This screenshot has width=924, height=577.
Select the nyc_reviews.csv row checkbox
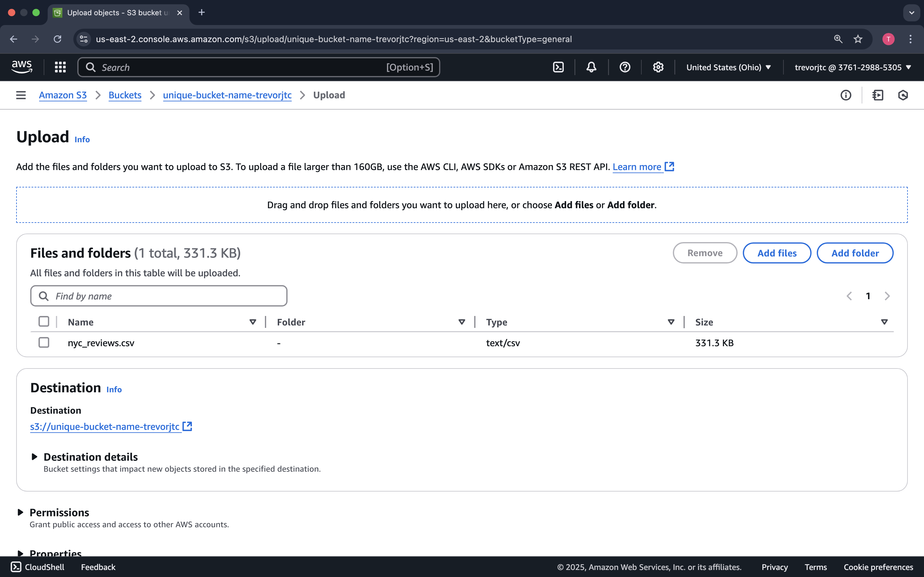[x=44, y=342]
